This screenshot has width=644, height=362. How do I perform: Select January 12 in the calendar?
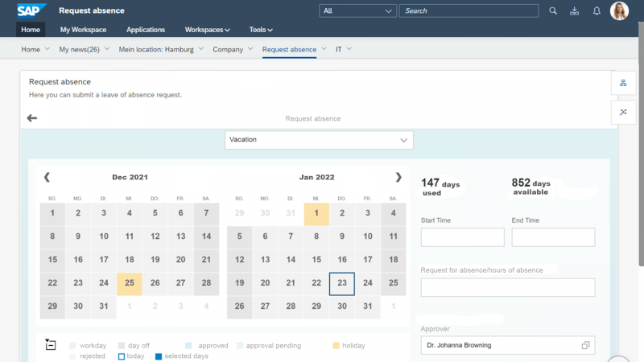point(316,260)
